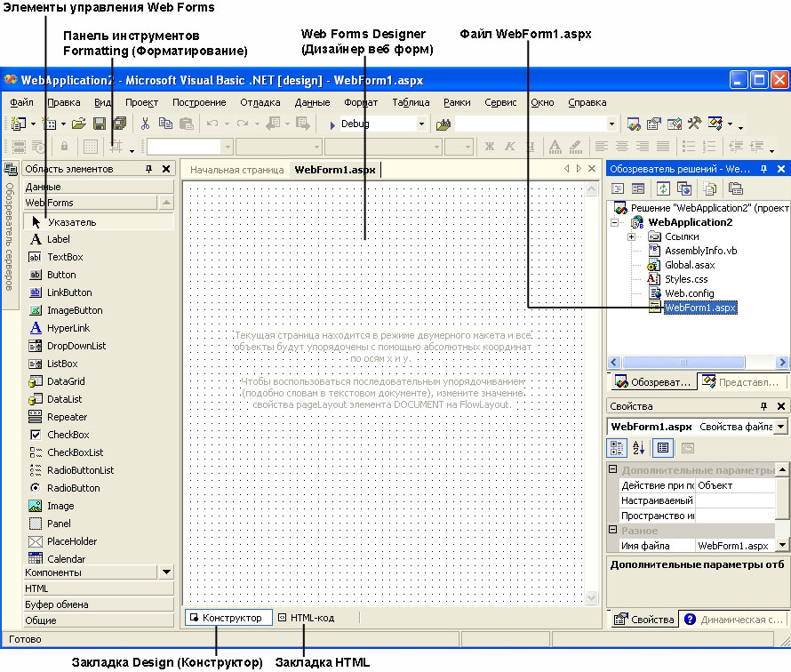Click the Property Pages icon in Свойства panel
This screenshot has width=791, height=672.
(x=688, y=447)
